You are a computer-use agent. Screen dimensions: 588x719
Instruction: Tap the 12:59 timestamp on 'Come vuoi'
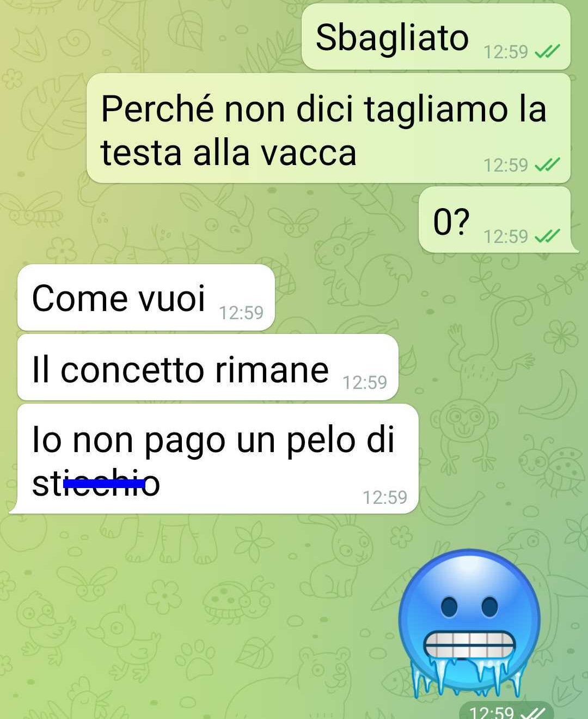click(x=241, y=313)
